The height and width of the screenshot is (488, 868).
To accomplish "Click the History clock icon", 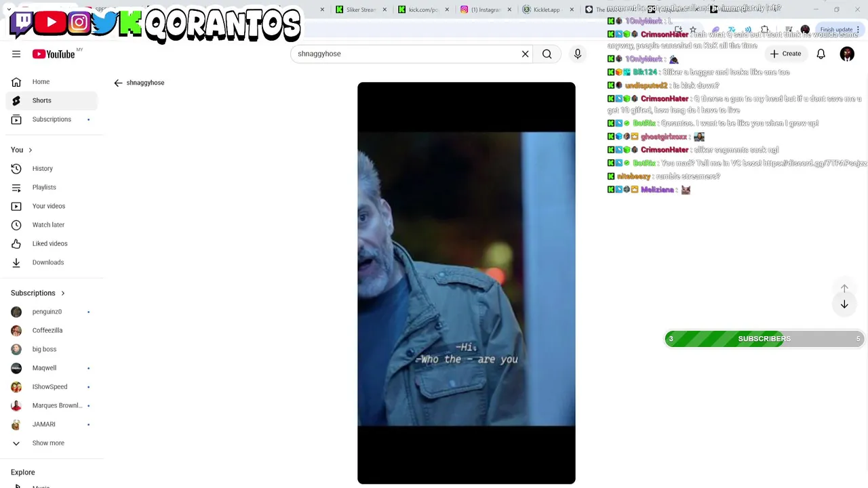I will click(x=16, y=169).
